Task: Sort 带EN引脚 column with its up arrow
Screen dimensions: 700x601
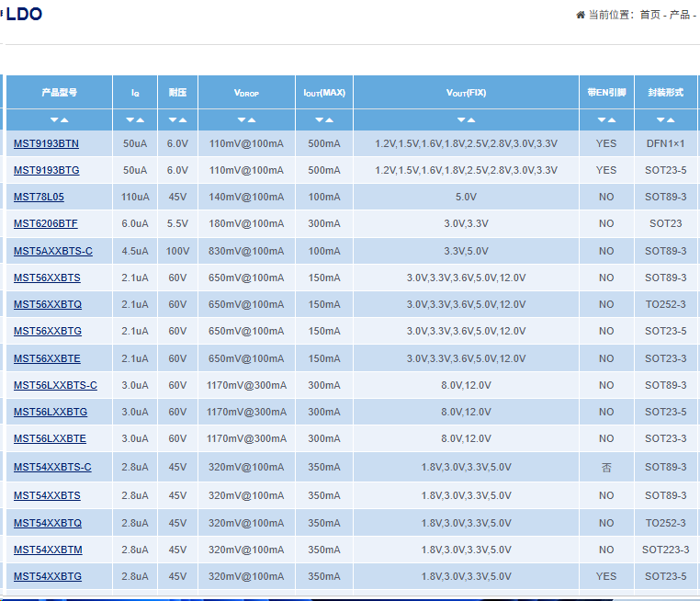Action: (612, 119)
